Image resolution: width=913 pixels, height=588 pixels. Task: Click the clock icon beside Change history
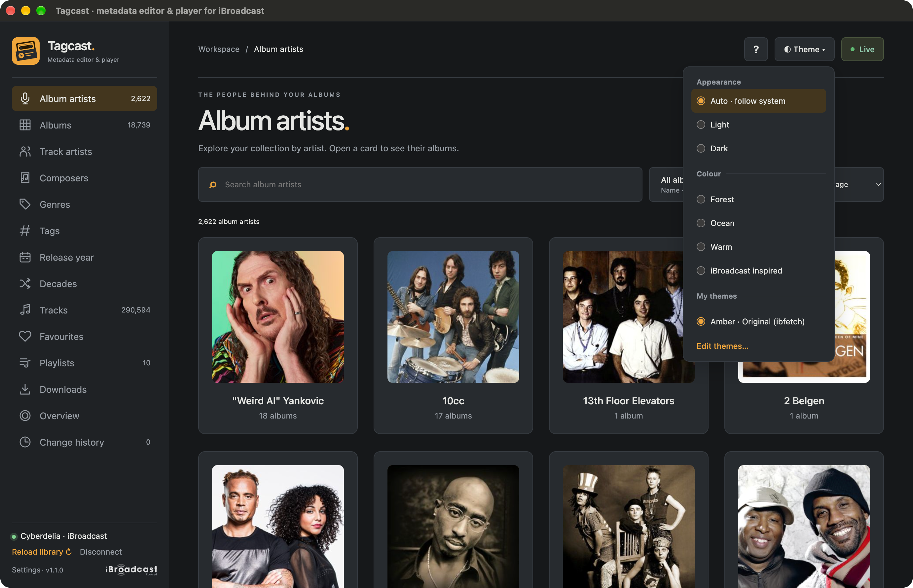pyautogui.click(x=25, y=442)
